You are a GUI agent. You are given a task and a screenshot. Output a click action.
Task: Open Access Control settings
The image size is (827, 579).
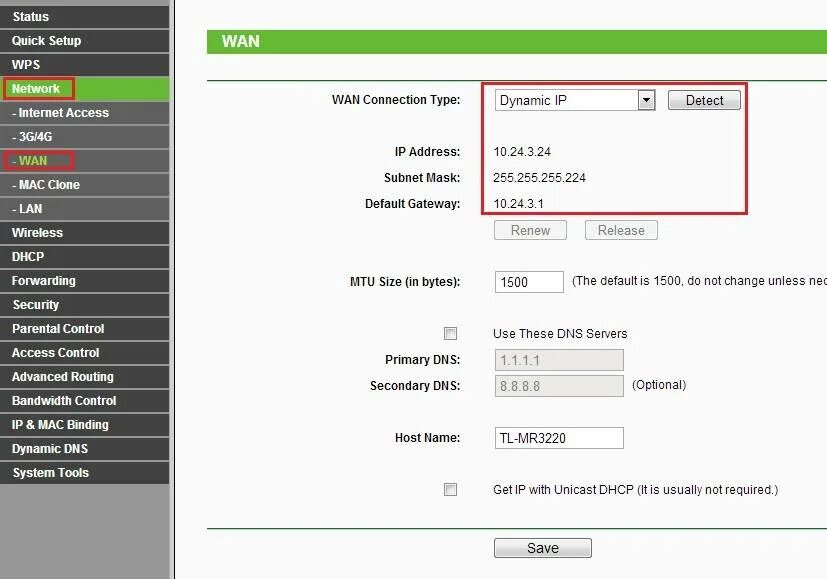click(x=84, y=352)
